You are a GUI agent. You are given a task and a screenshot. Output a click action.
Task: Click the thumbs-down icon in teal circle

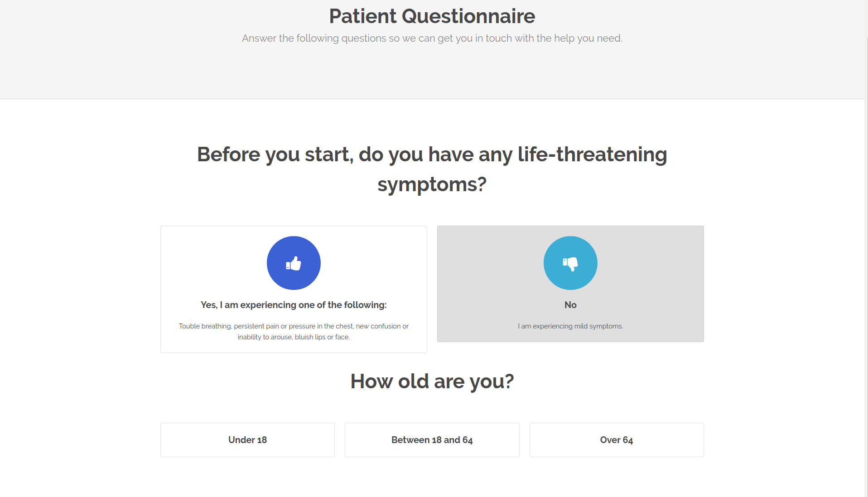570,263
